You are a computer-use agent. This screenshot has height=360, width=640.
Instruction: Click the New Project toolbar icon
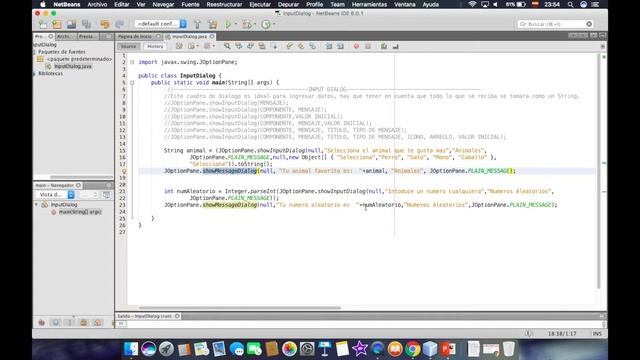(x=57, y=24)
